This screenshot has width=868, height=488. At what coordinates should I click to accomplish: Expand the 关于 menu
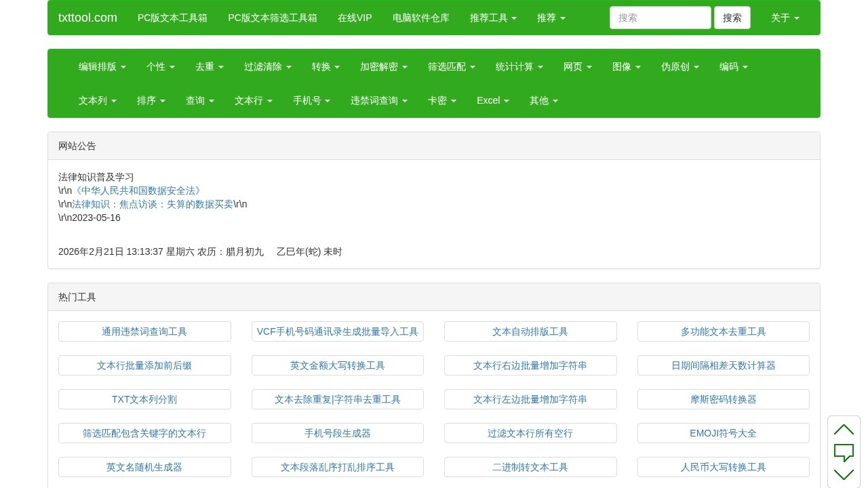(785, 18)
